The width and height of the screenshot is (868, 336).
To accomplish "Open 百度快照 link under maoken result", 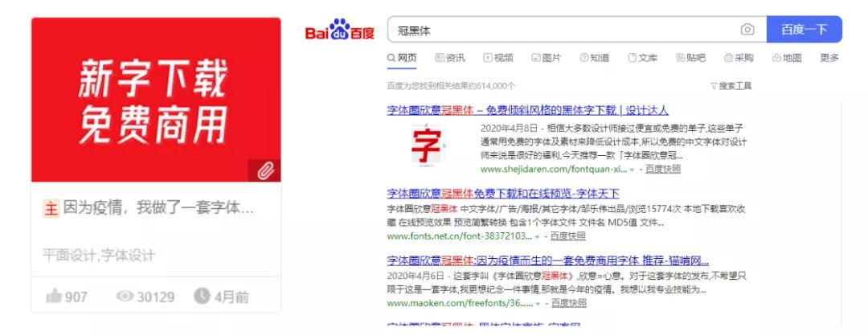I will (x=568, y=303).
